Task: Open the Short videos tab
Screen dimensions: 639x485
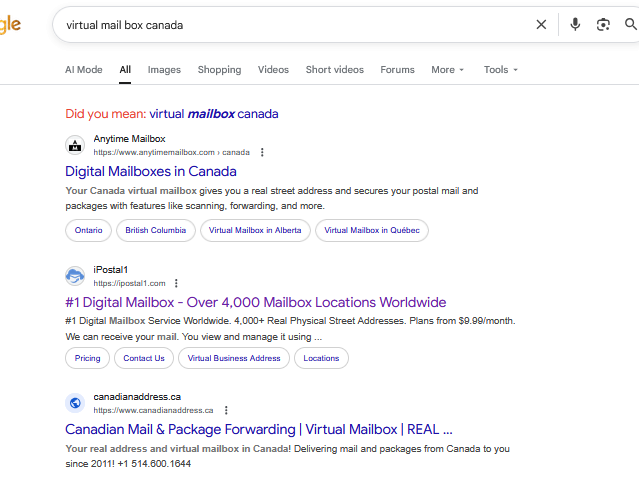Action: pos(335,70)
